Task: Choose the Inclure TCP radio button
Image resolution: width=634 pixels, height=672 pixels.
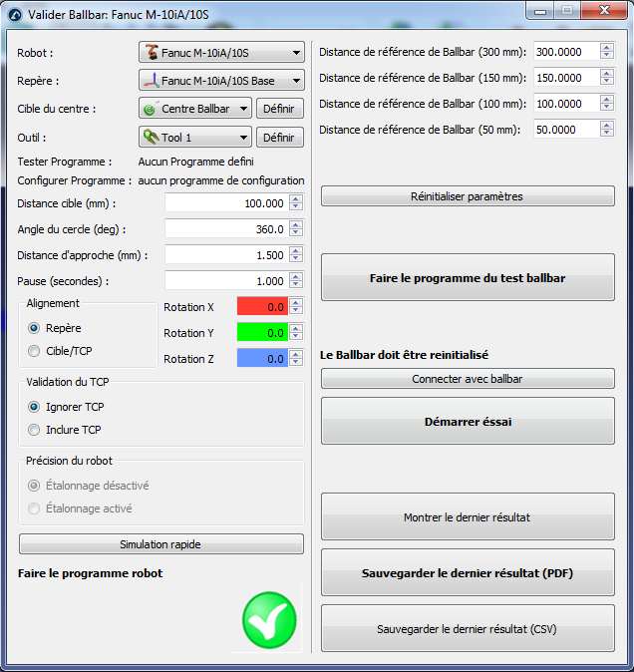Action: pos(35,430)
